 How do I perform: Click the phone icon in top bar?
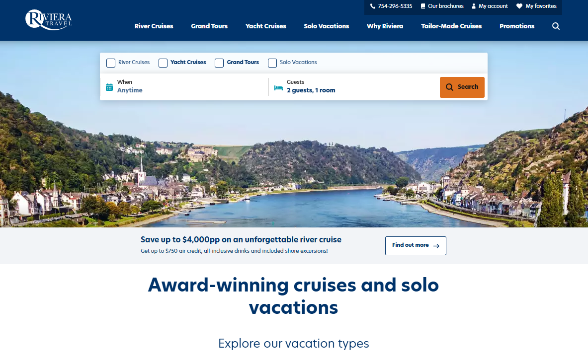373,6
